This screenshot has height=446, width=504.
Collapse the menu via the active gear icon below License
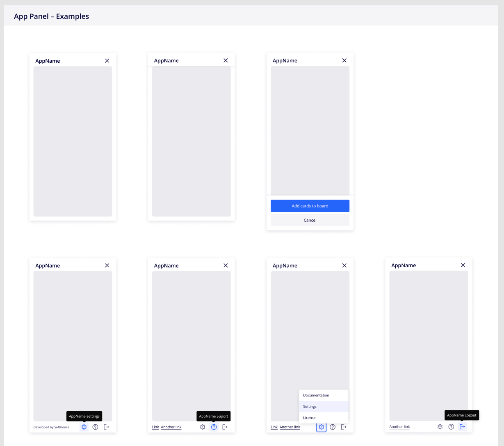(x=321, y=427)
